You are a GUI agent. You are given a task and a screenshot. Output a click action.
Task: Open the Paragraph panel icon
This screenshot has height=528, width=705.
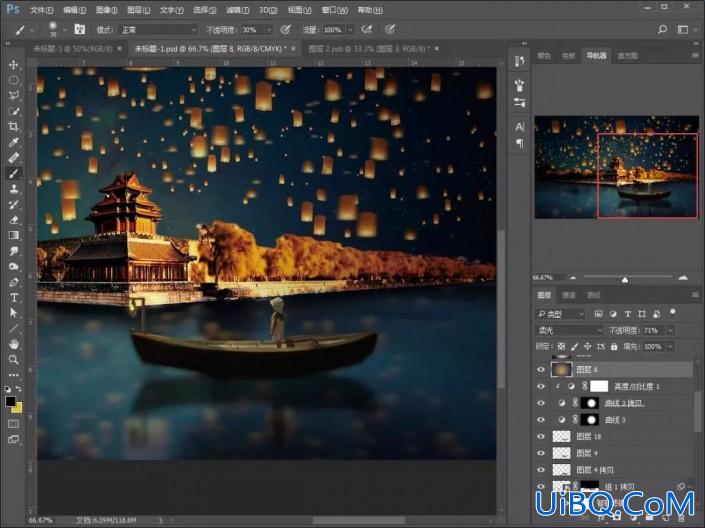[x=519, y=143]
